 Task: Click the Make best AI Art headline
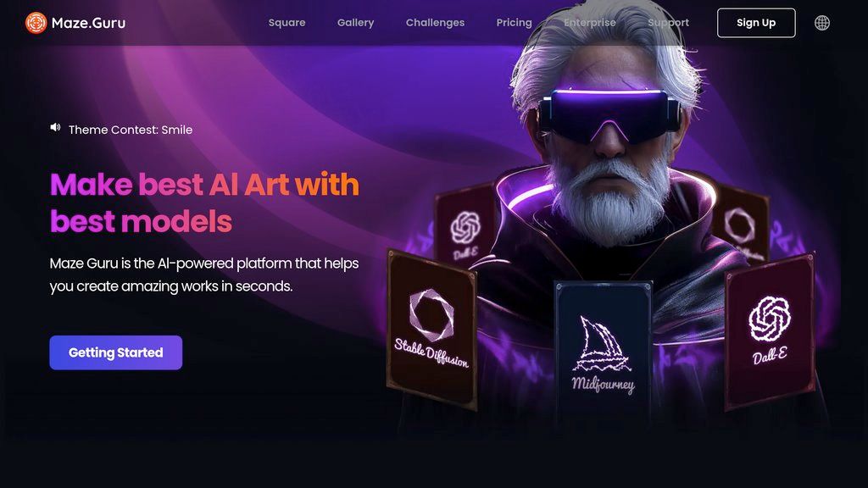[204, 202]
